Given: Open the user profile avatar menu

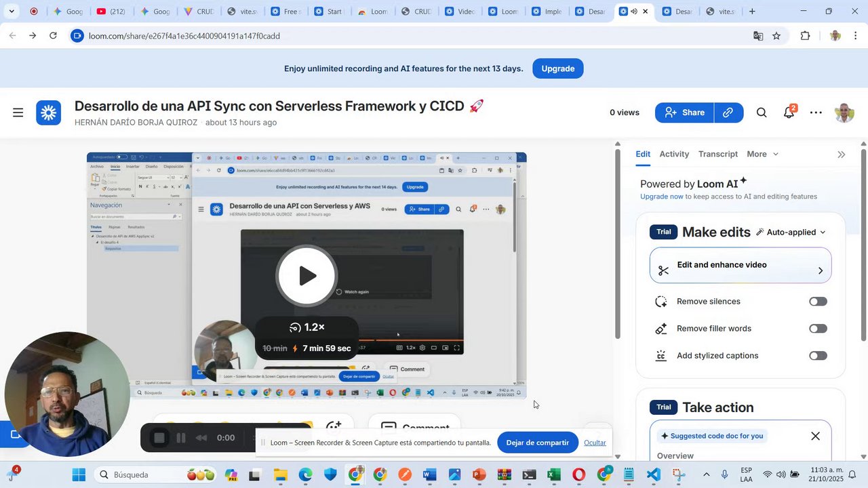Looking at the screenshot, I should click(844, 113).
